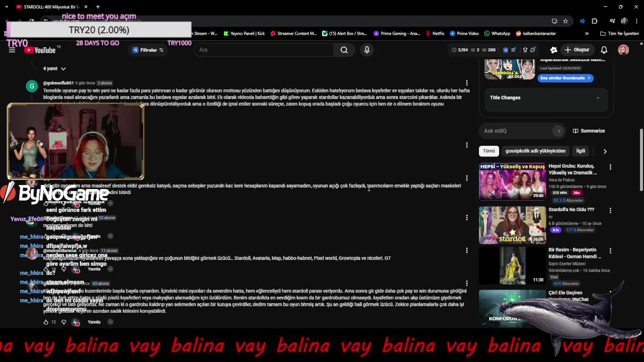Image resolution: width=644 pixels, height=362 pixels.
Task: Click See similar thumbnails button
Action: coord(565,78)
